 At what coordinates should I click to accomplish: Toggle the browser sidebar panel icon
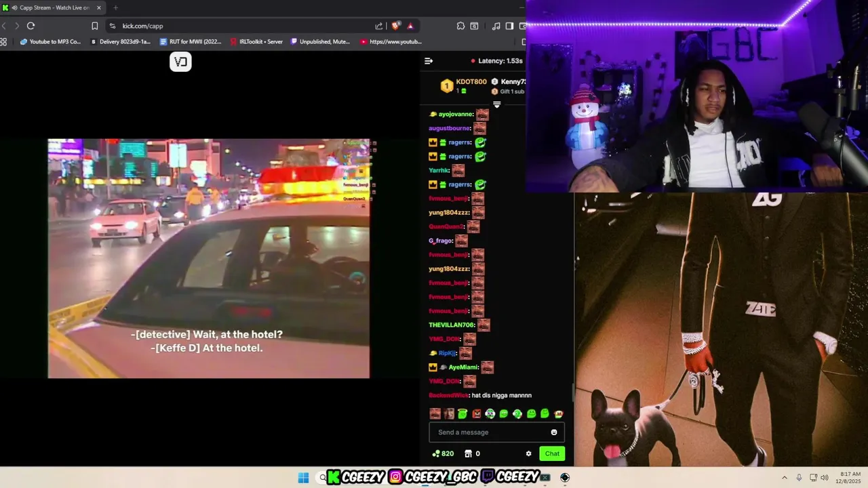point(509,26)
